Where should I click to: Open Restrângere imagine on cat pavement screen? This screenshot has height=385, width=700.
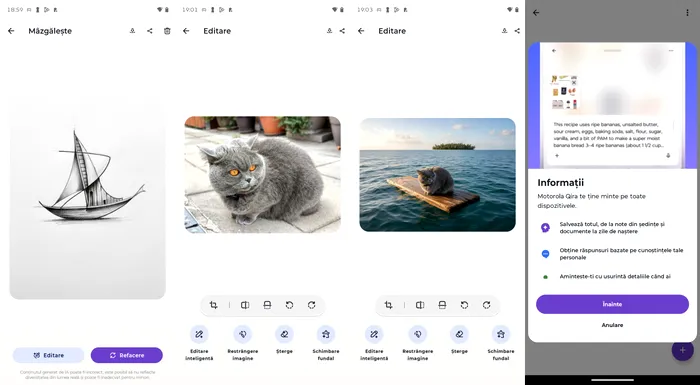242,343
